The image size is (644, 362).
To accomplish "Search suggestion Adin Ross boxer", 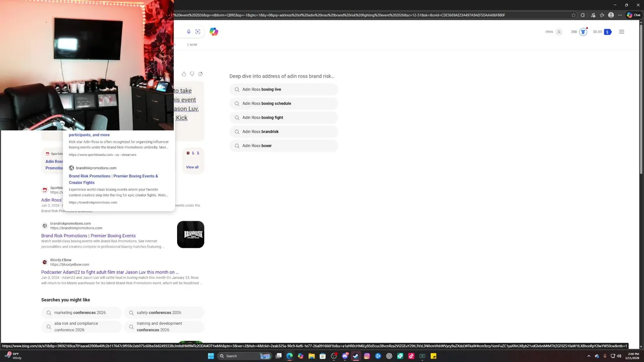I will [284, 146].
